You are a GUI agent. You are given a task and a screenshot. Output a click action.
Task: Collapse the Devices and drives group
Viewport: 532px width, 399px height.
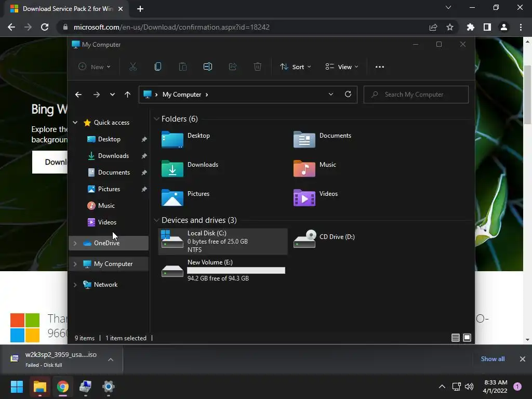coord(156,220)
